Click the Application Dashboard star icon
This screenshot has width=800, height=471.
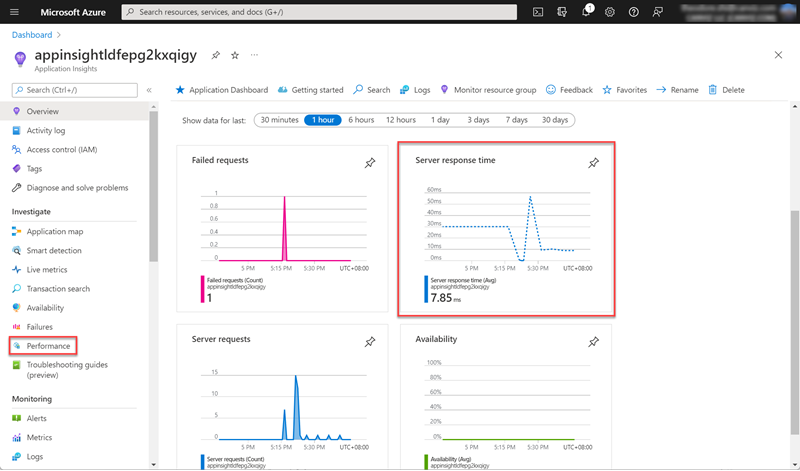pyautogui.click(x=180, y=90)
